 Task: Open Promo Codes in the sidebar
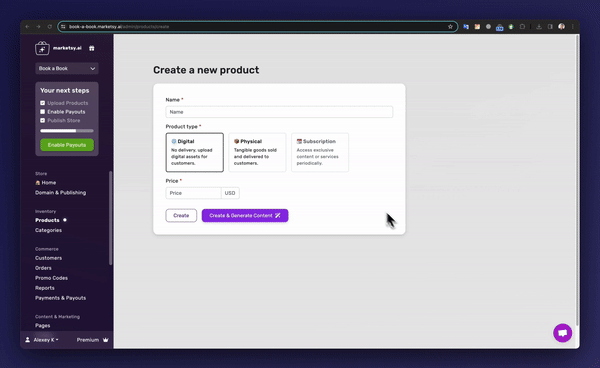point(51,278)
